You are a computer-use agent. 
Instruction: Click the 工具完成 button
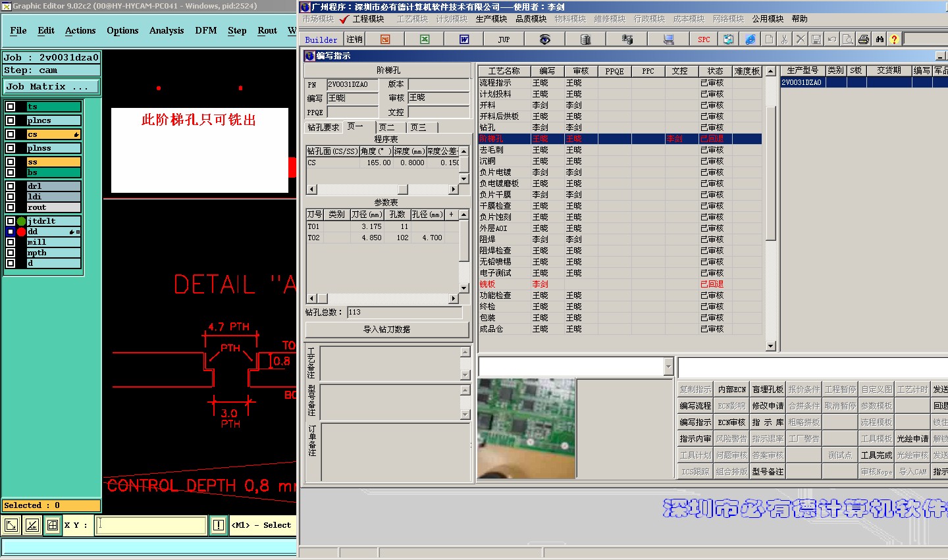876,455
